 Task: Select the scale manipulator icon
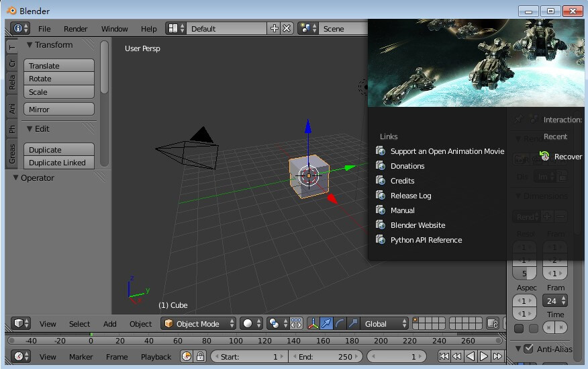pyautogui.click(x=353, y=323)
